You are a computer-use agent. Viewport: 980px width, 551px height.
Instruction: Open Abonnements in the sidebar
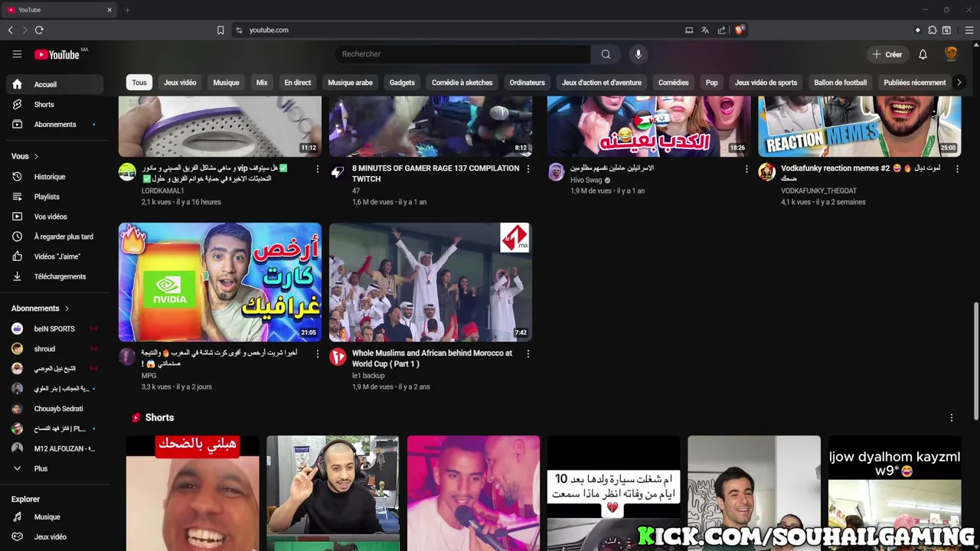(x=54, y=124)
